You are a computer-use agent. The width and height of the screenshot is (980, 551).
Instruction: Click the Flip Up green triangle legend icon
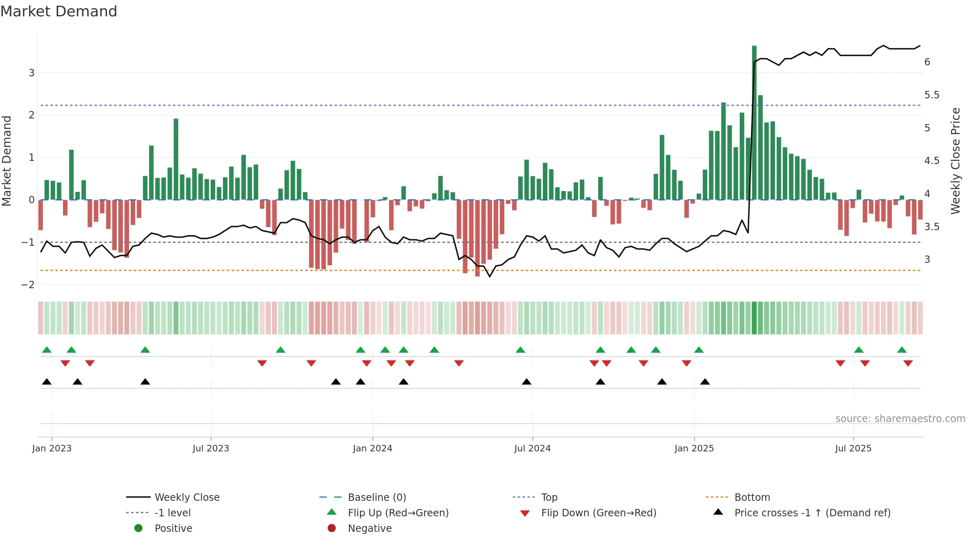pos(332,512)
